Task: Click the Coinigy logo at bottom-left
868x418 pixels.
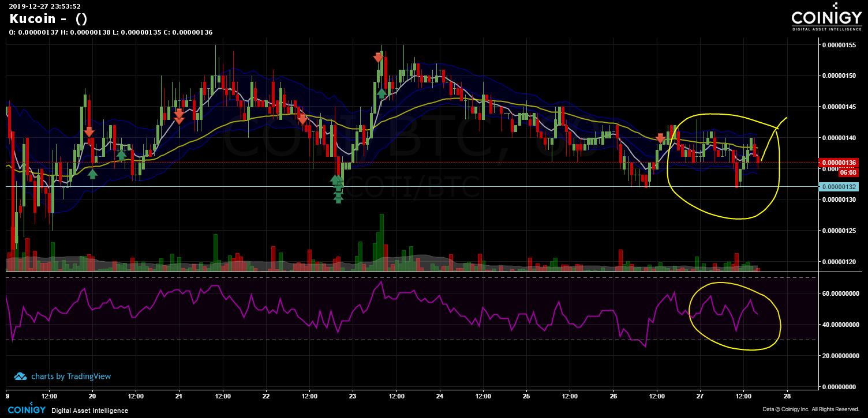Action: [x=24, y=410]
